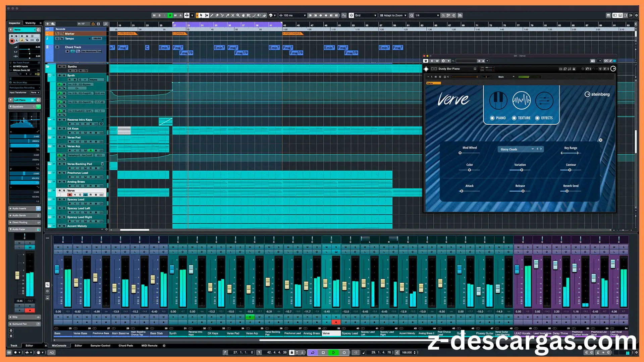644x362 pixels.
Task: Click the search magnifier icon in track list
Action: 105,24
